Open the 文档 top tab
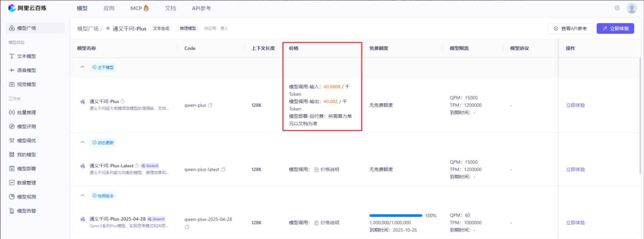The width and height of the screenshot is (644, 239). tap(170, 8)
